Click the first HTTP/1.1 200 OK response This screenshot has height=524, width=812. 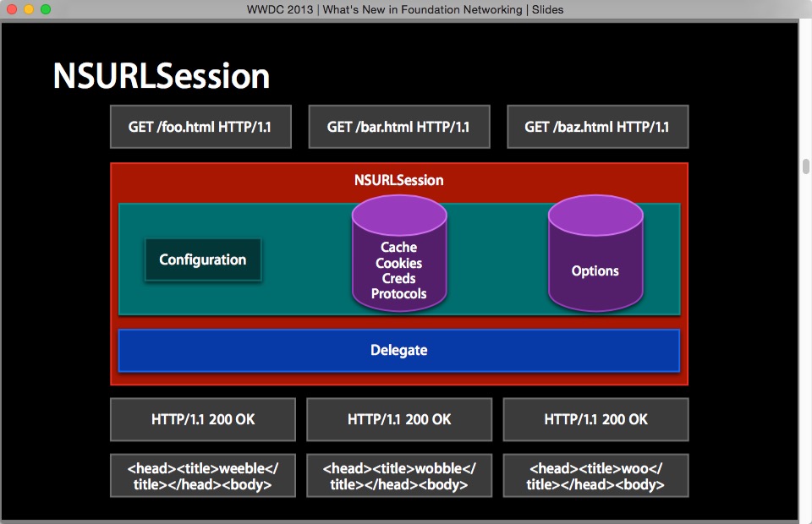[x=203, y=419]
